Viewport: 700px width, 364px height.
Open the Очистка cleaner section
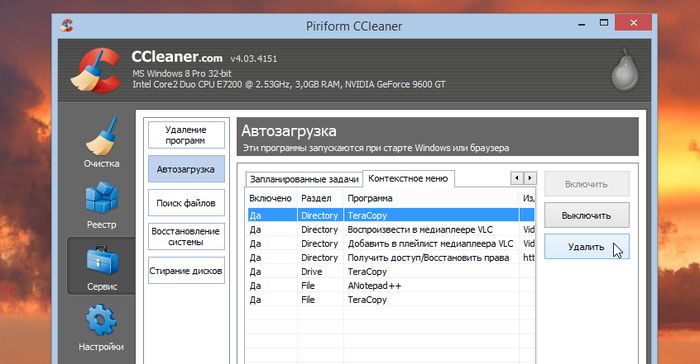coord(102,143)
